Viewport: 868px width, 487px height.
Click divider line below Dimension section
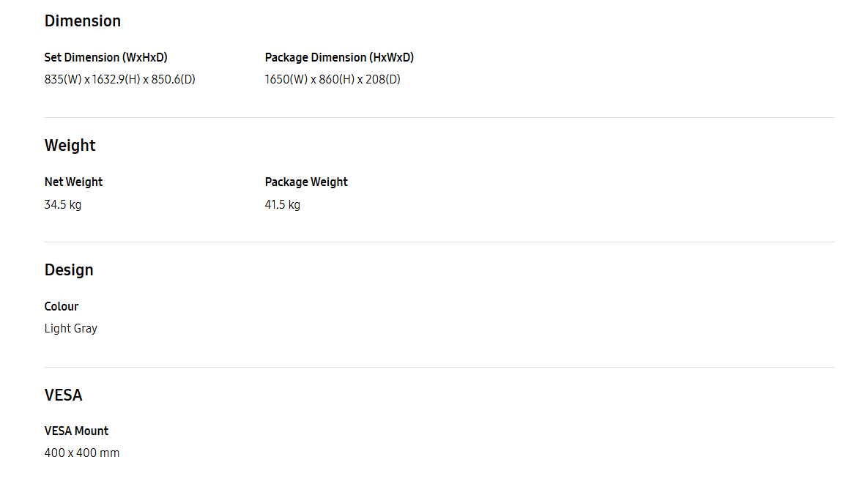click(439, 117)
